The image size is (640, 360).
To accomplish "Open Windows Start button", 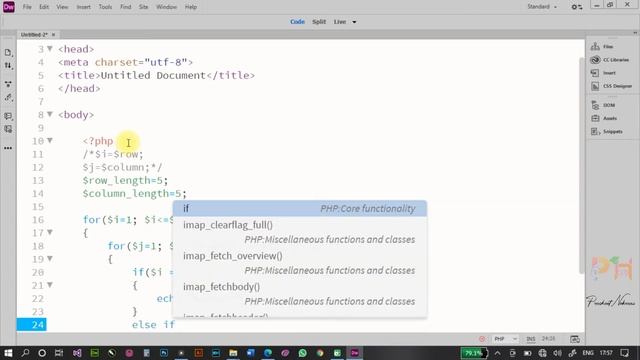I will [8, 353].
